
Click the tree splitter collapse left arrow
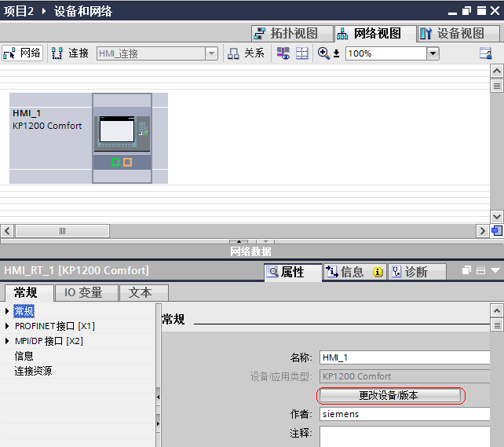click(158, 398)
